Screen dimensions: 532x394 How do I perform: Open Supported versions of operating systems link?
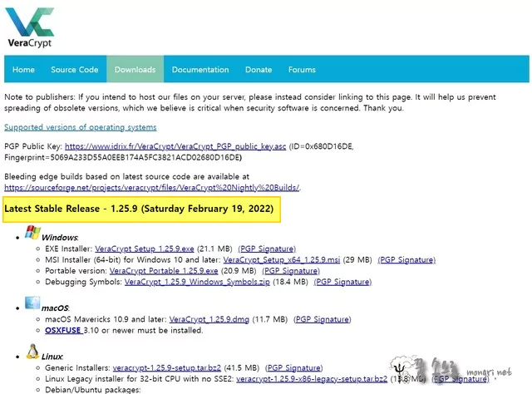81,127
